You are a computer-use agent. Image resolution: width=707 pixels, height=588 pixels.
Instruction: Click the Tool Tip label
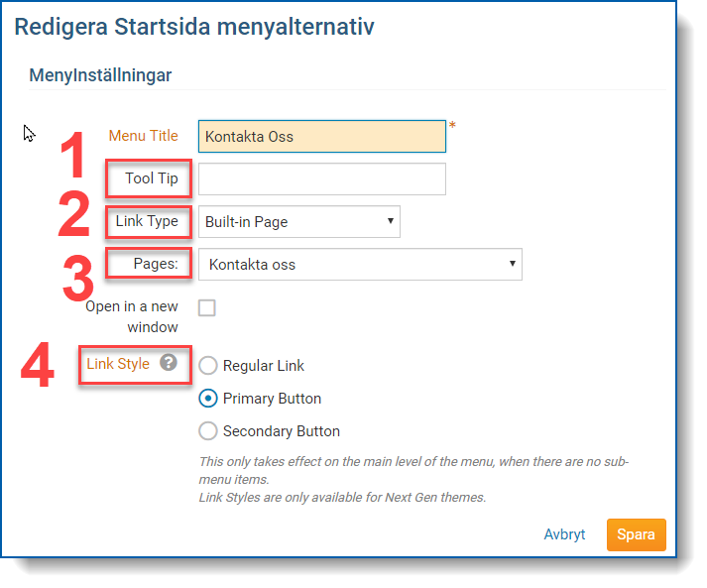click(x=152, y=178)
